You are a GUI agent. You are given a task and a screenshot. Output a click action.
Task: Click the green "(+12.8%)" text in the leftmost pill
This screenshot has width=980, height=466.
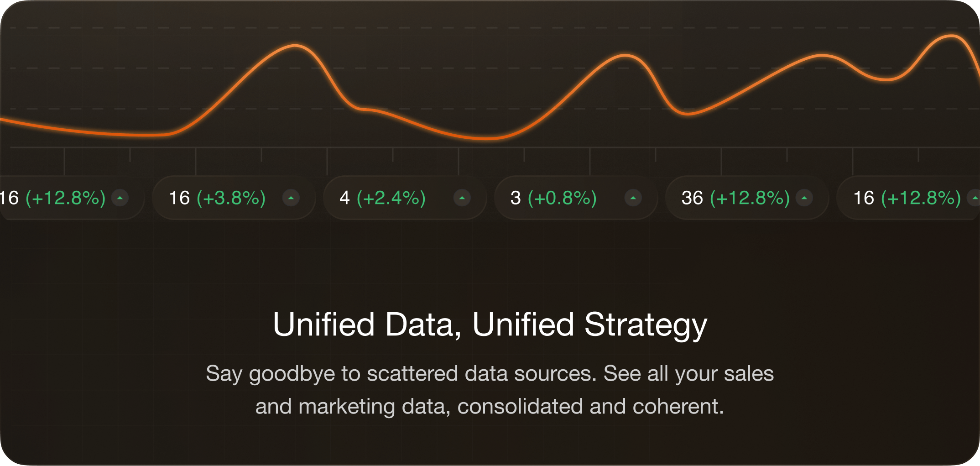click(65, 198)
